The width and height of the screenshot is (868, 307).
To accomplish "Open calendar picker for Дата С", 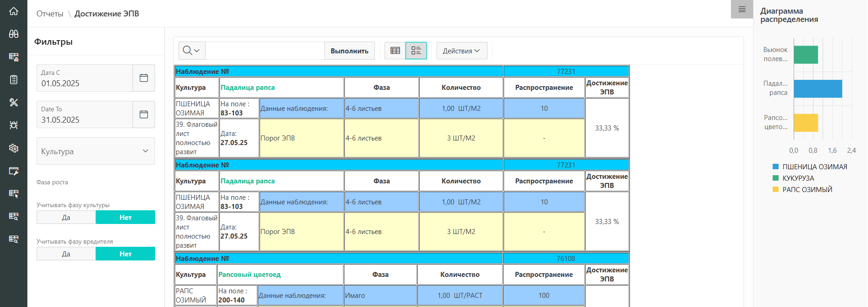I will point(144,78).
